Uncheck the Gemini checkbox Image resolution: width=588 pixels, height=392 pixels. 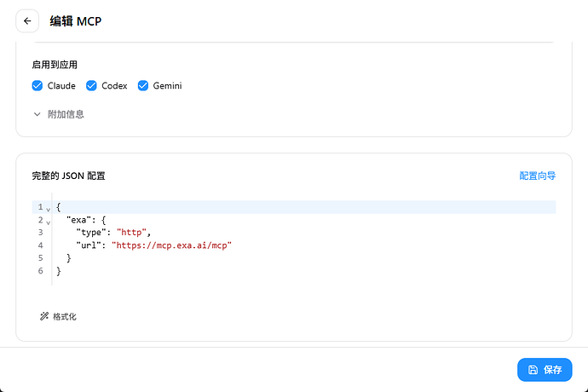(x=143, y=86)
